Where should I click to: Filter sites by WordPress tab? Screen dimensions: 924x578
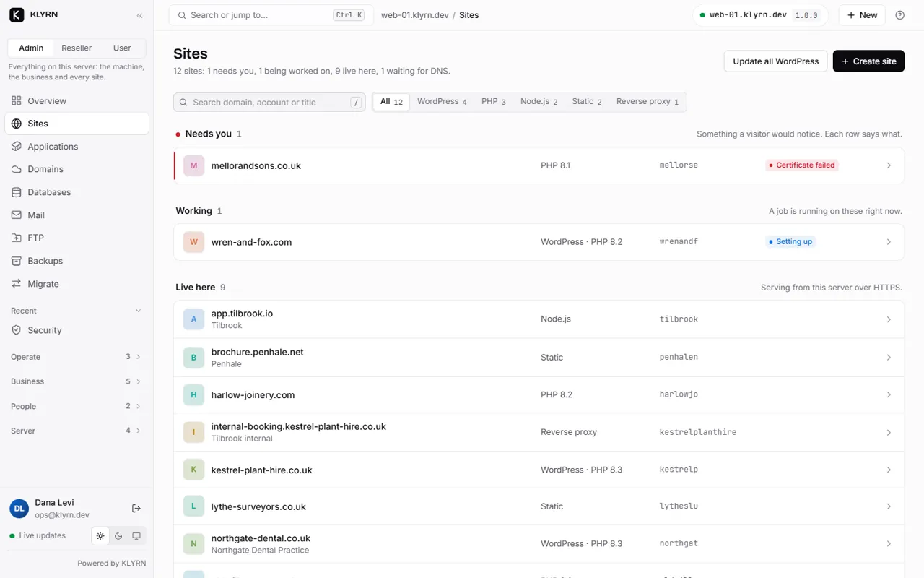pos(442,102)
